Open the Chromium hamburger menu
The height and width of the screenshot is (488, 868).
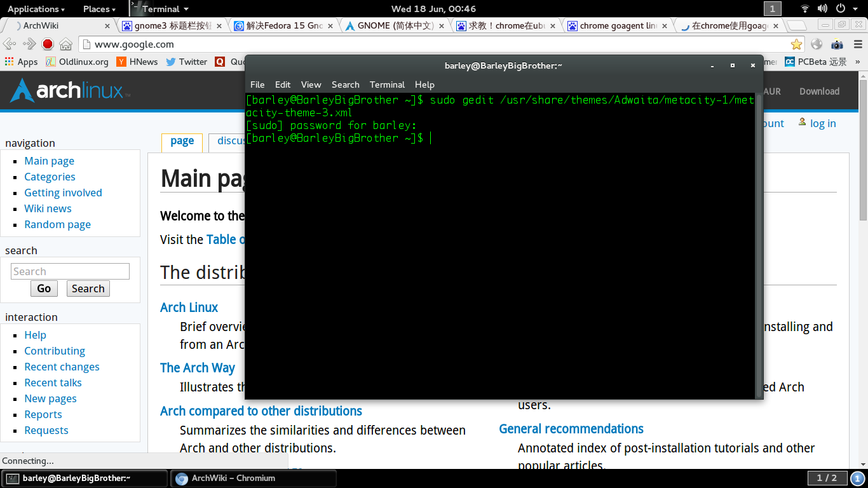coord(857,44)
